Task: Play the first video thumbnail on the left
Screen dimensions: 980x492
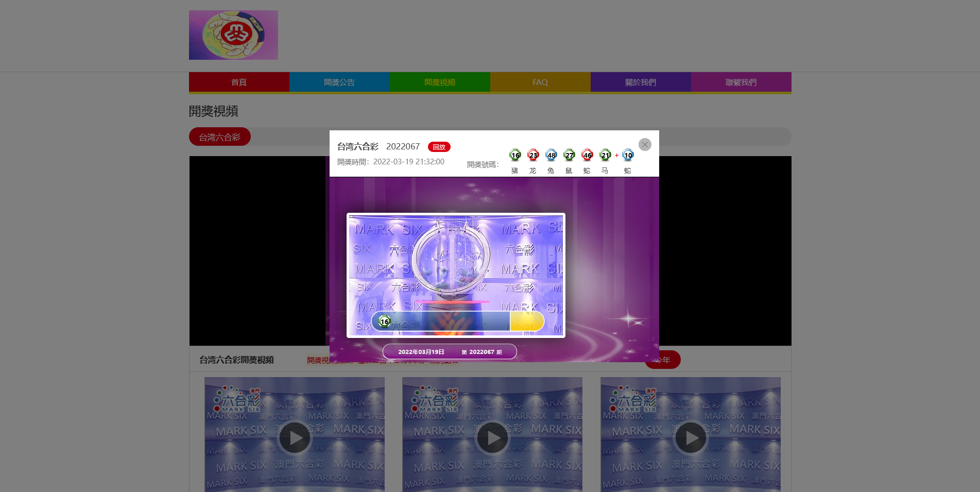Action: [x=295, y=437]
